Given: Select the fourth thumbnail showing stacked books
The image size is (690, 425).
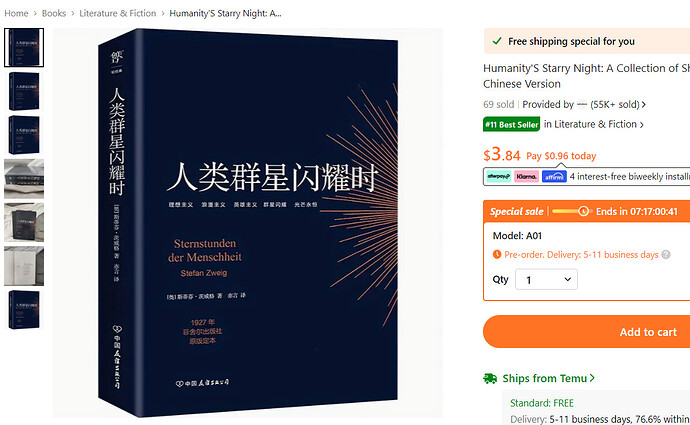Looking at the screenshot, I should 24,179.
